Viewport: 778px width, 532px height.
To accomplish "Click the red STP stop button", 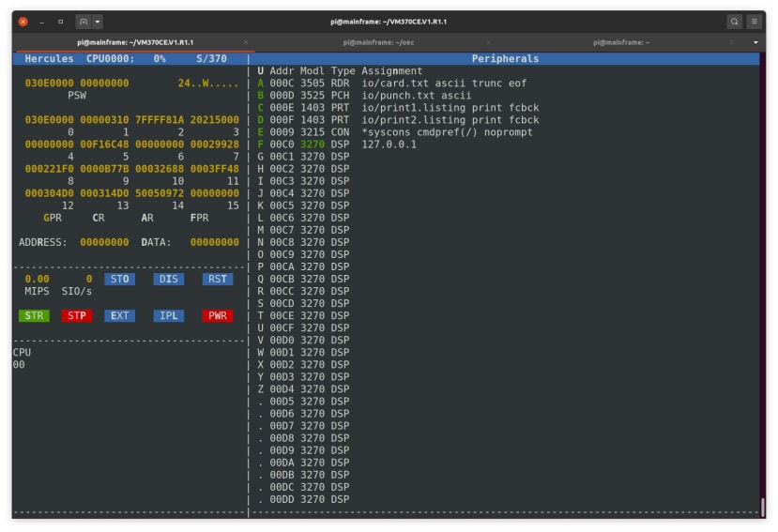I will (x=77, y=315).
